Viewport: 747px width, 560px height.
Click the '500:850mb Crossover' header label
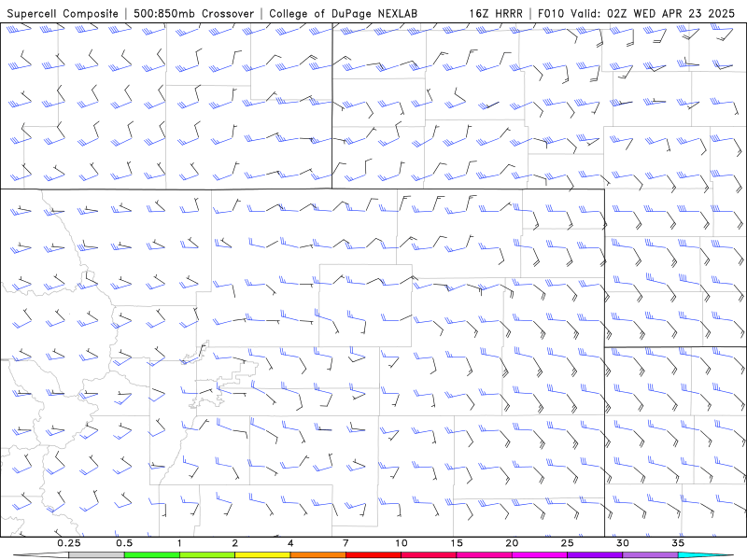click(x=194, y=13)
